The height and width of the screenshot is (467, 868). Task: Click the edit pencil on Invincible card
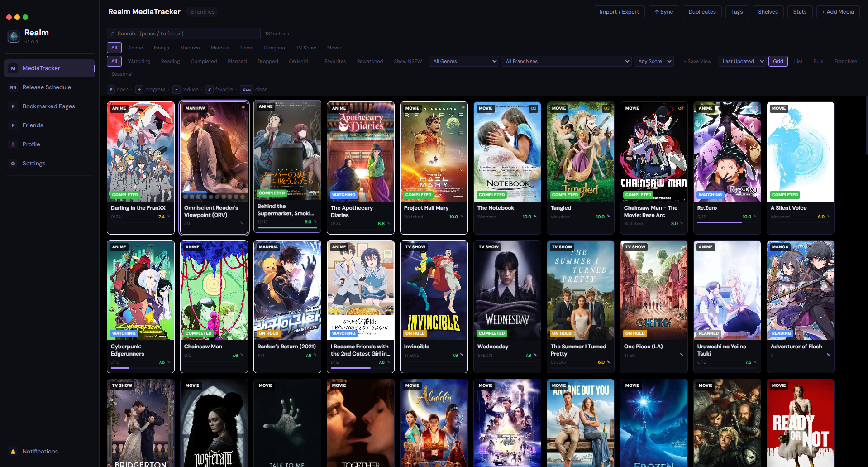click(x=462, y=355)
